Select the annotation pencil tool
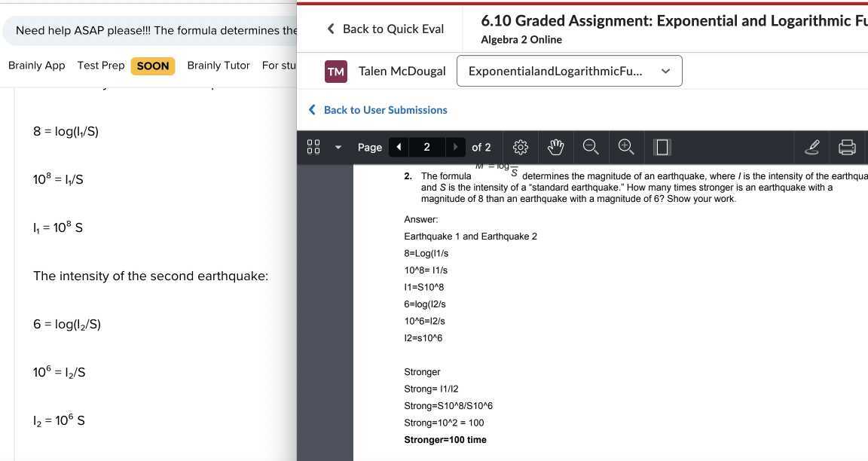Viewport: 868px width, 461px height. (x=811, y=147)
